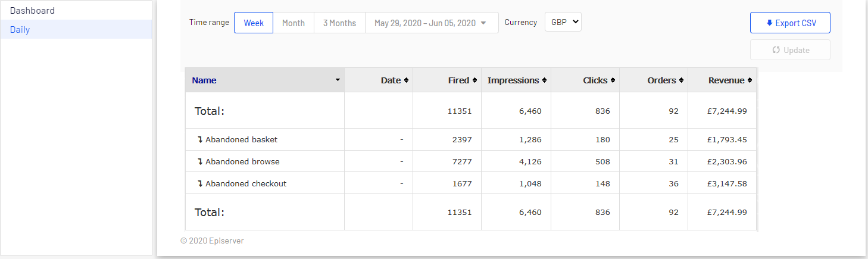The height and width of the screenshot is (259, 868).
Task: Expand the Abandoned basket row arrow
Action: [200, 140]
